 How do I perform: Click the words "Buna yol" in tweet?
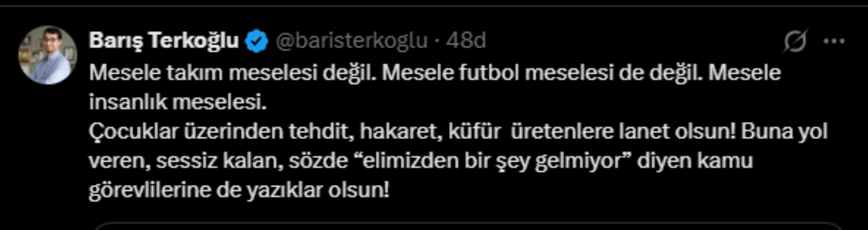(784, 131)
